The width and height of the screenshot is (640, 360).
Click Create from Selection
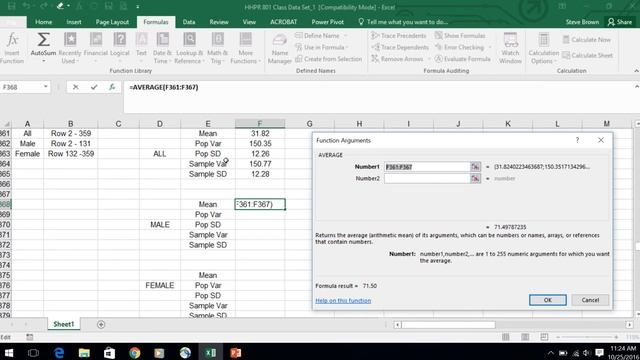coord(328,59)
